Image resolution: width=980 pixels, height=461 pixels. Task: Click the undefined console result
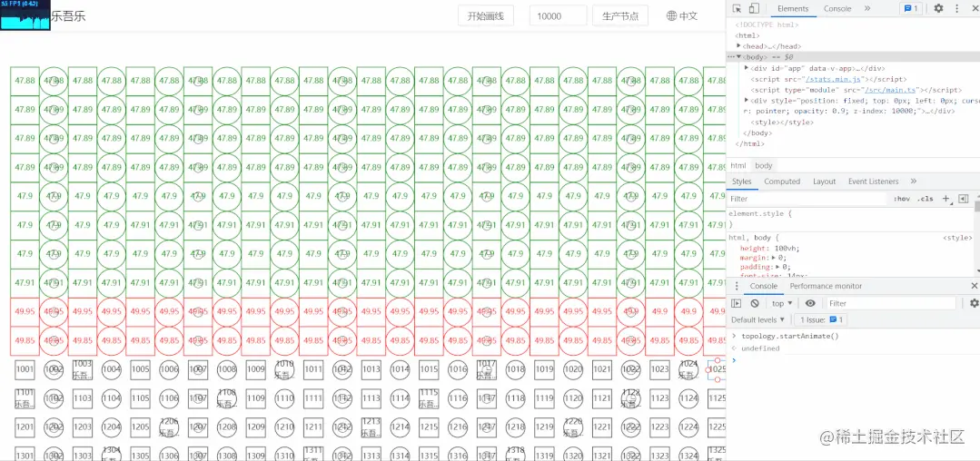point(760,348)
